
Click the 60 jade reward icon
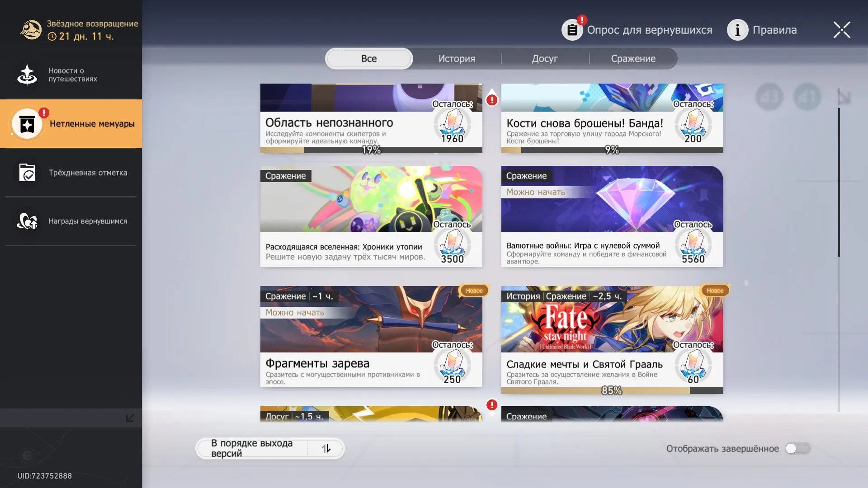click(x=693, y=367)
